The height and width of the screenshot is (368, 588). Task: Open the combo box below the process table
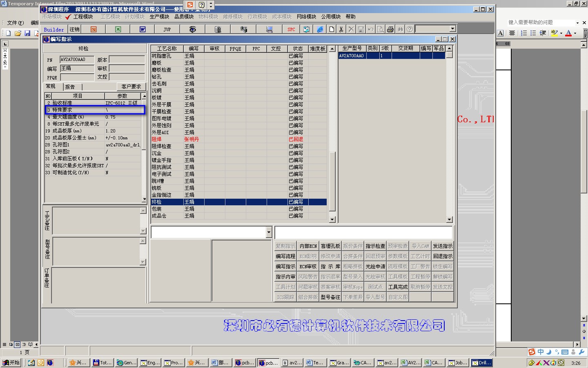point(269,232)
